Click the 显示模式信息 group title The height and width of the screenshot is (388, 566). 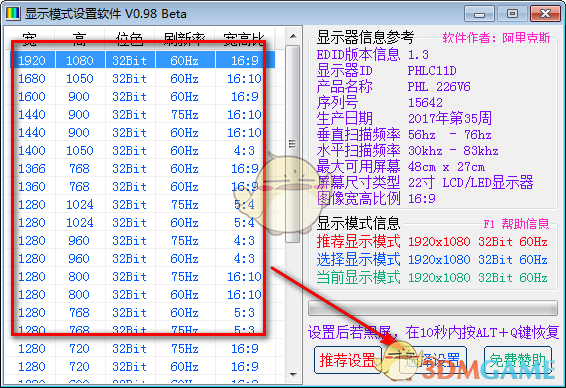pos(358,224)
